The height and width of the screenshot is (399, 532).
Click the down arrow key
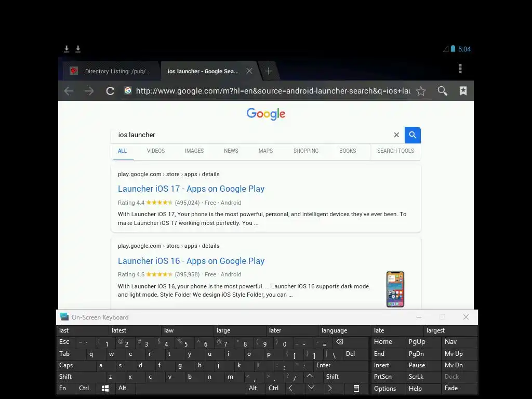click(x=311, y=388)
